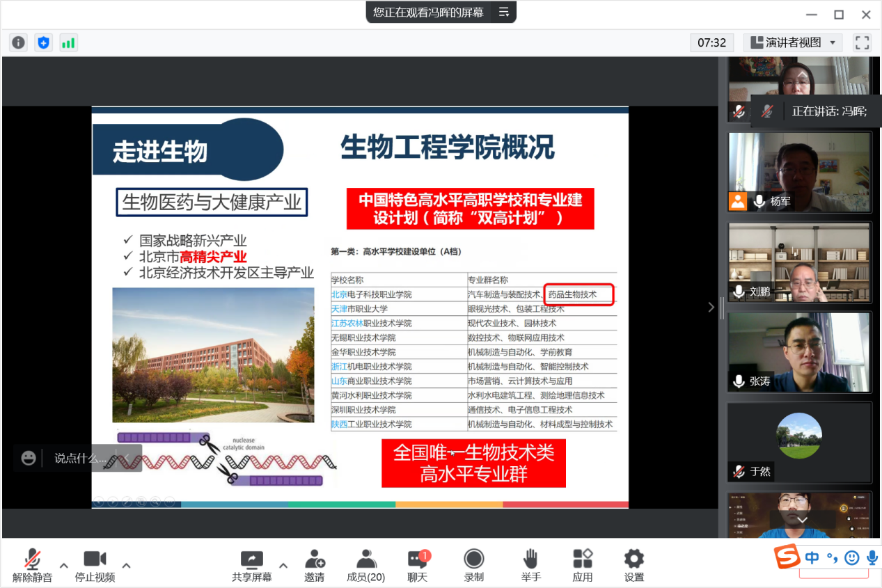Click the blue security shield icon
Screen dimensions: 882x588
pos(43,42)
